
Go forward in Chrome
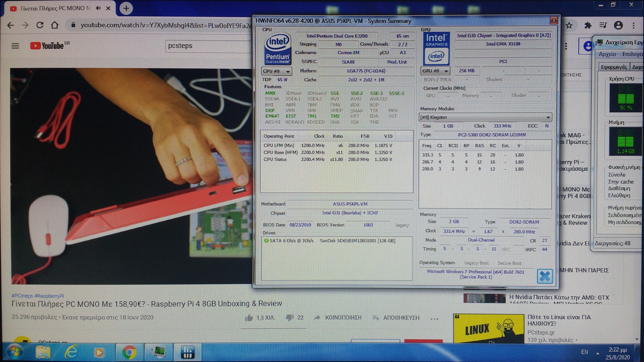coord(26,25)
